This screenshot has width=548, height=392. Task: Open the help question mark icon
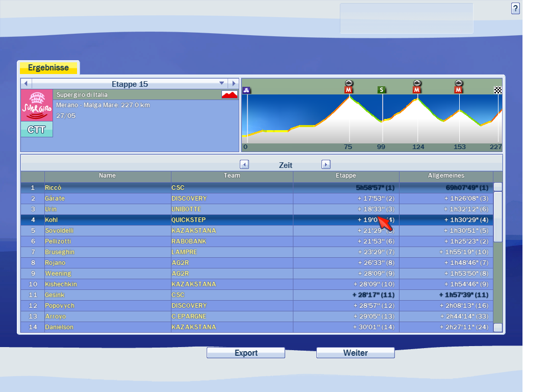(515, 8)
